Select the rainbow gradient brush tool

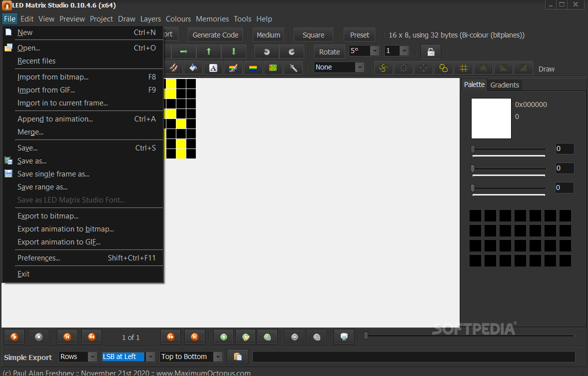233,68
